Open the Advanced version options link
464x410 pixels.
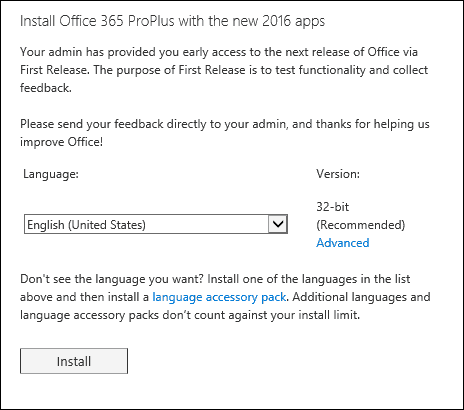click(343, 243)
